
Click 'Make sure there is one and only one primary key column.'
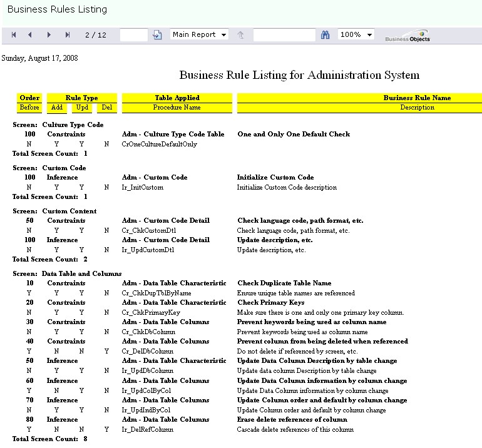(320, 312)
